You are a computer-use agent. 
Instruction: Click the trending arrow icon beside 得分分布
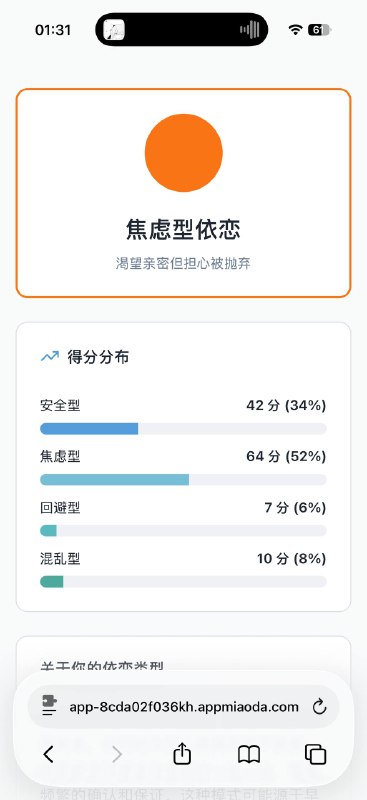point(50,357)
